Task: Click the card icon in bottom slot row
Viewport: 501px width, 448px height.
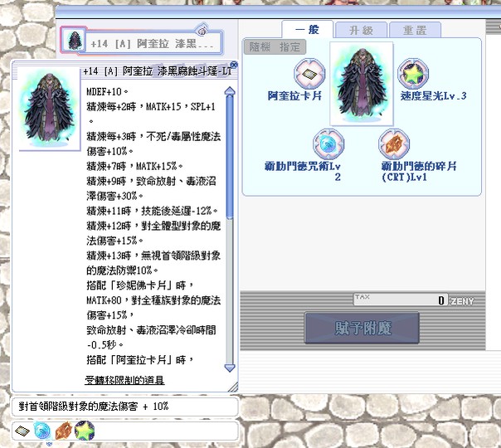Action: (x=22, y=431)
